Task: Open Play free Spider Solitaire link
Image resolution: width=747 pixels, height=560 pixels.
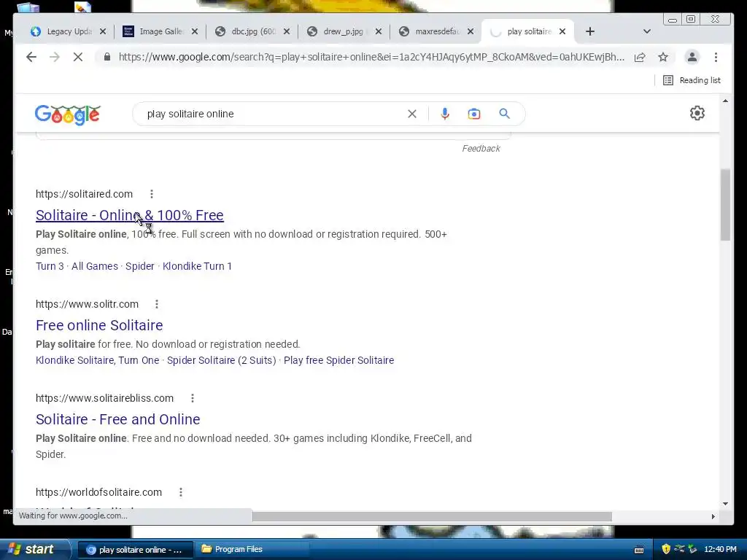Action: coord(338,360)
